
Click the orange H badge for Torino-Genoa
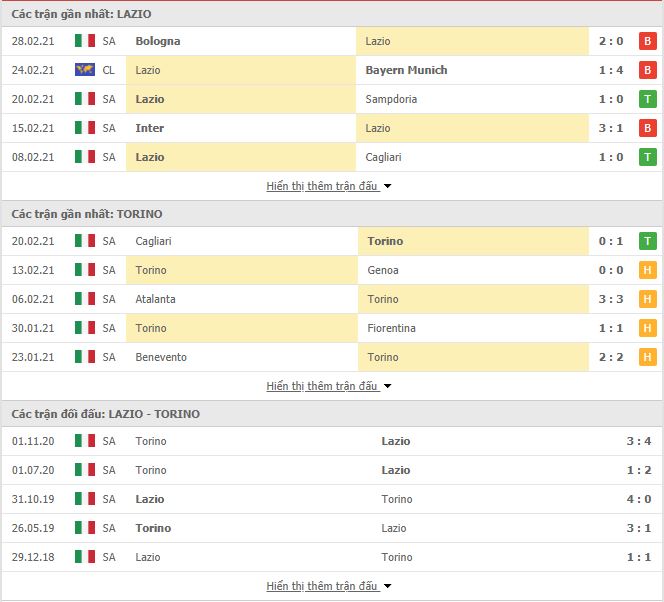coord(647,270)
